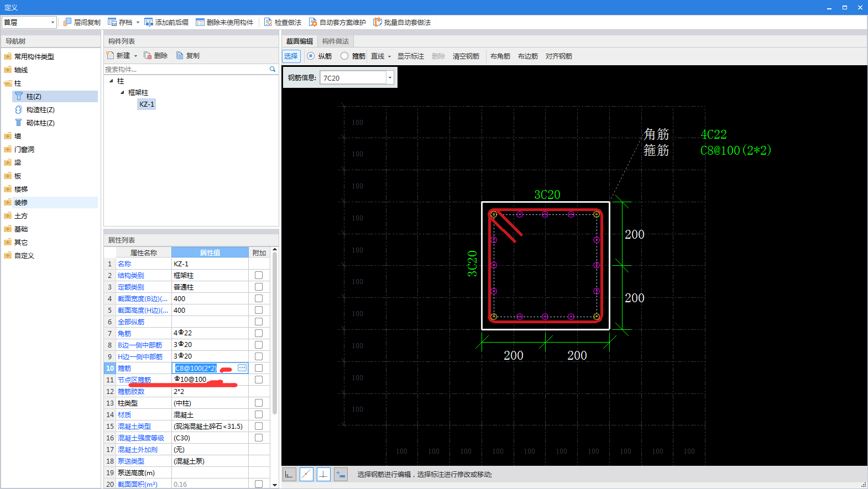Click the 检查做法 icon
868x489 pixels.
268,22
